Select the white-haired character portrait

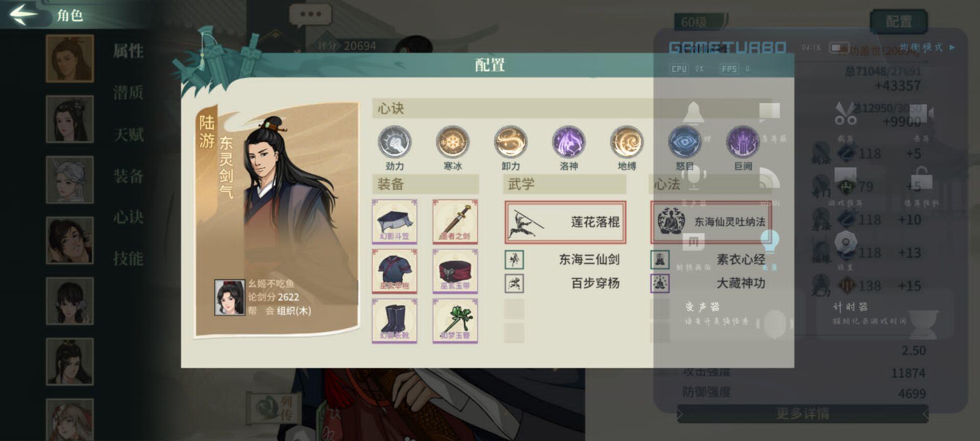70,180
